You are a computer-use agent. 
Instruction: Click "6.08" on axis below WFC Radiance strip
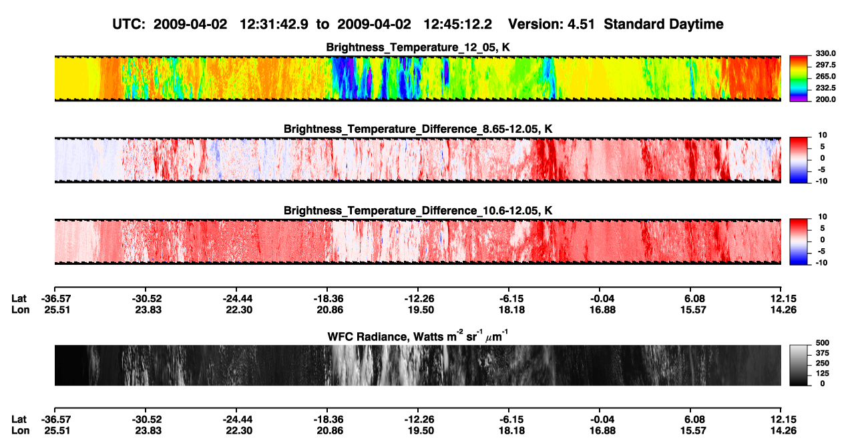[x=690, y=419]
